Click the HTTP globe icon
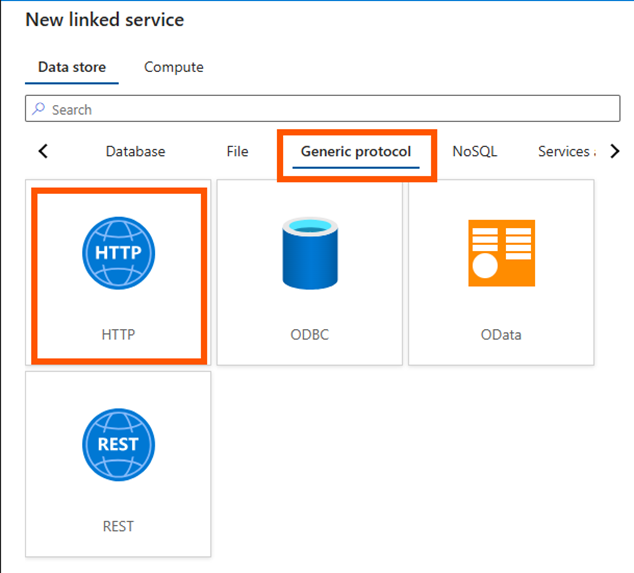The width and height of the screenshot is (634, 573). click(118, 254)
